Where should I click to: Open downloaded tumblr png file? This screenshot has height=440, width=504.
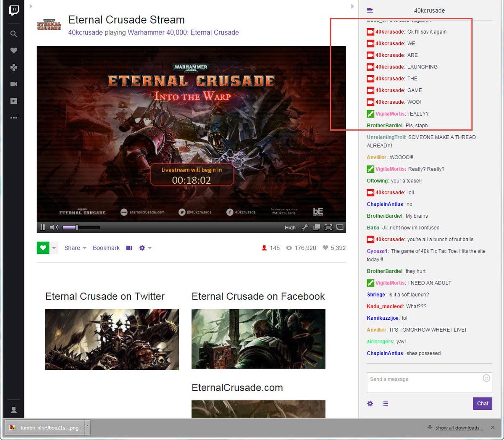coord(45,427)
